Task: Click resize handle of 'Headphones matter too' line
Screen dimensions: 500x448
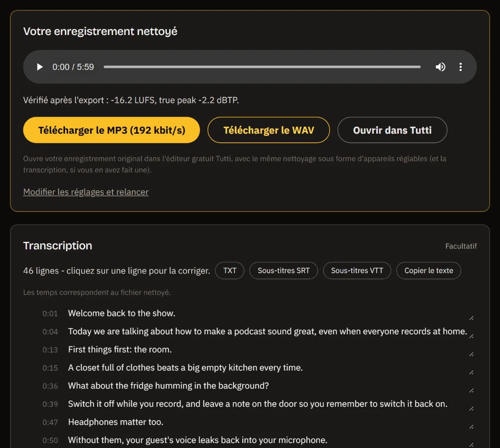Action: [471, 427]
